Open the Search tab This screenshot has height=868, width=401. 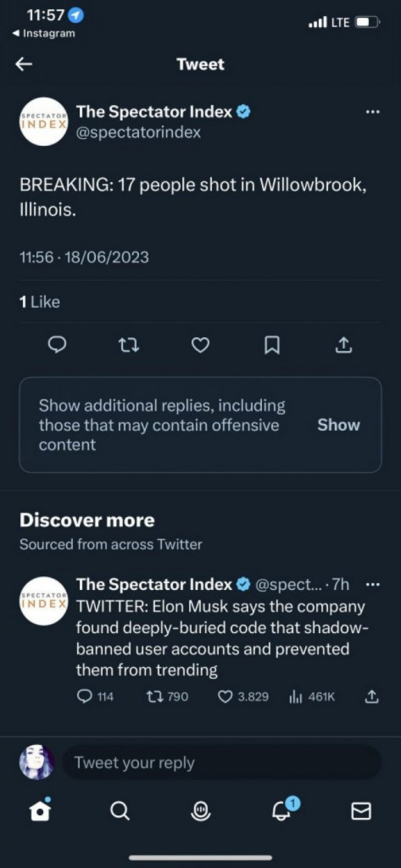coord(120,811)
